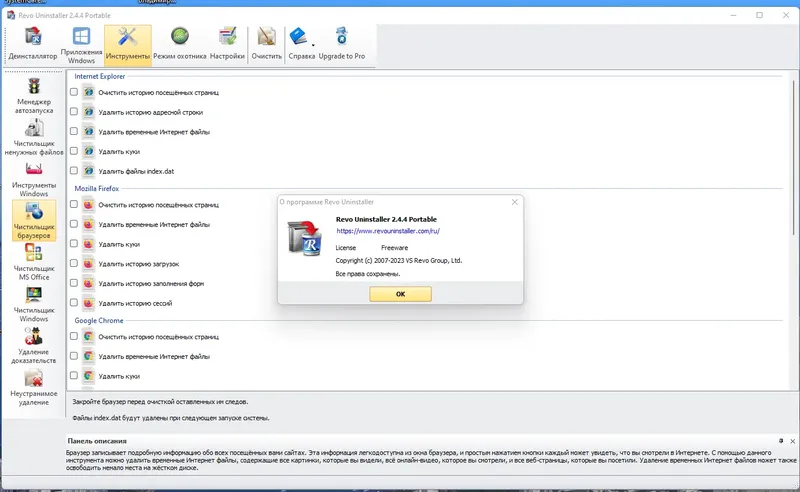Enable Удалить файлы index.dat checkbox

click(x=74, y=170)
